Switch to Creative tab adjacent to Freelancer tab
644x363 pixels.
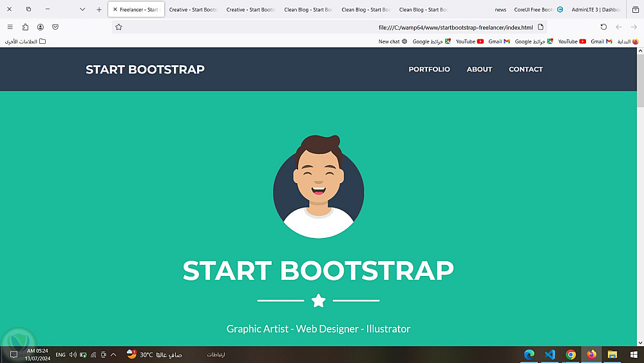(x=193, y=10)
